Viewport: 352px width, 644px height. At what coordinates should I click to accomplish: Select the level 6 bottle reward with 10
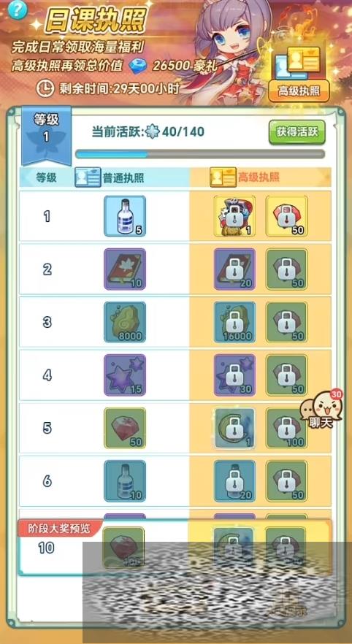(125, 480)
